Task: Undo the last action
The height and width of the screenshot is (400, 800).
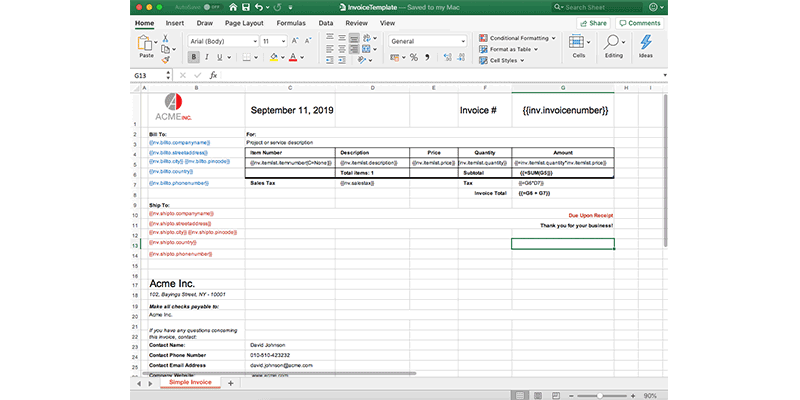Action: [259, 7]
